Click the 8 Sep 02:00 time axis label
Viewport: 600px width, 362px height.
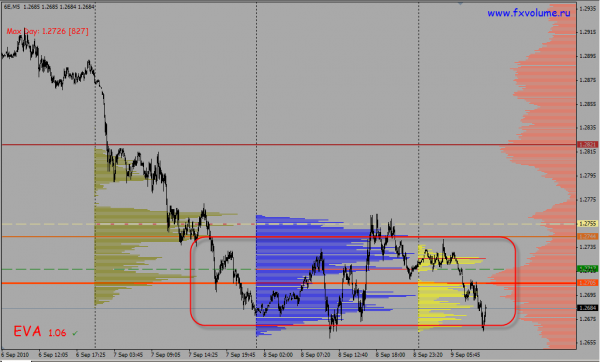pyautogui.click(x=278, y=355)
